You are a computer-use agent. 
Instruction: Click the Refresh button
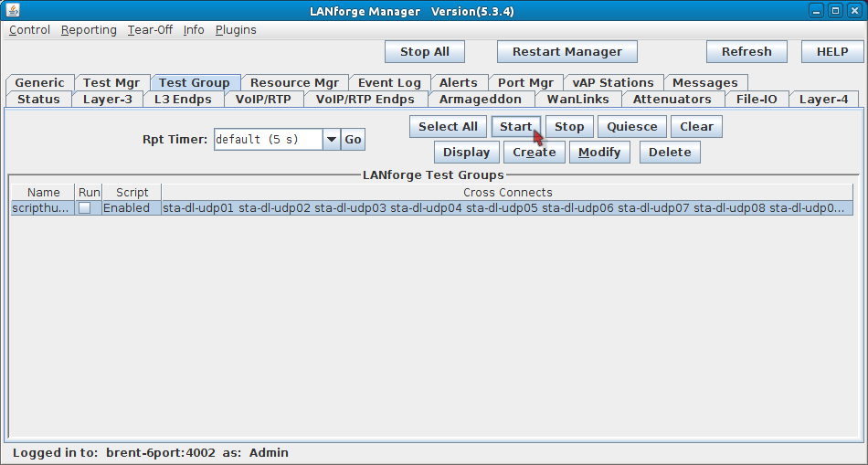[x=746, y=52]
